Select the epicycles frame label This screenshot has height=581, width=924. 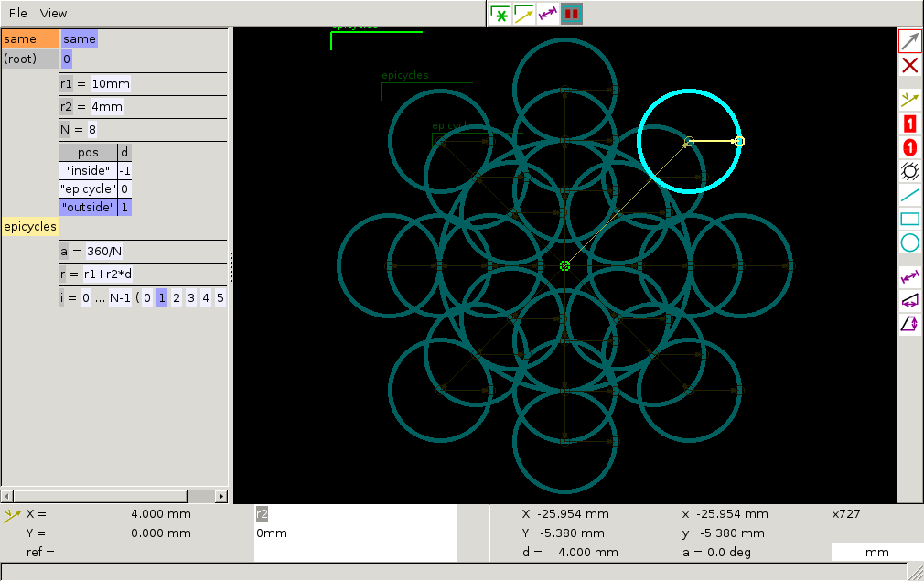tap(30, 227)
